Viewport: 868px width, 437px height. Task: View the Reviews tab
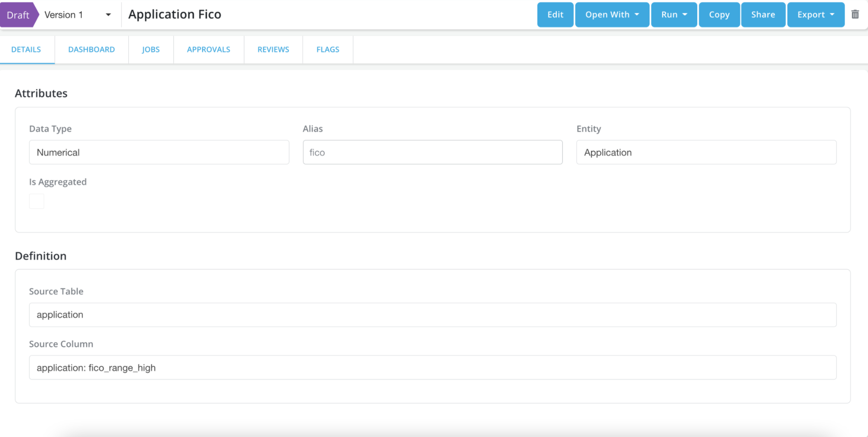[273, 50]
